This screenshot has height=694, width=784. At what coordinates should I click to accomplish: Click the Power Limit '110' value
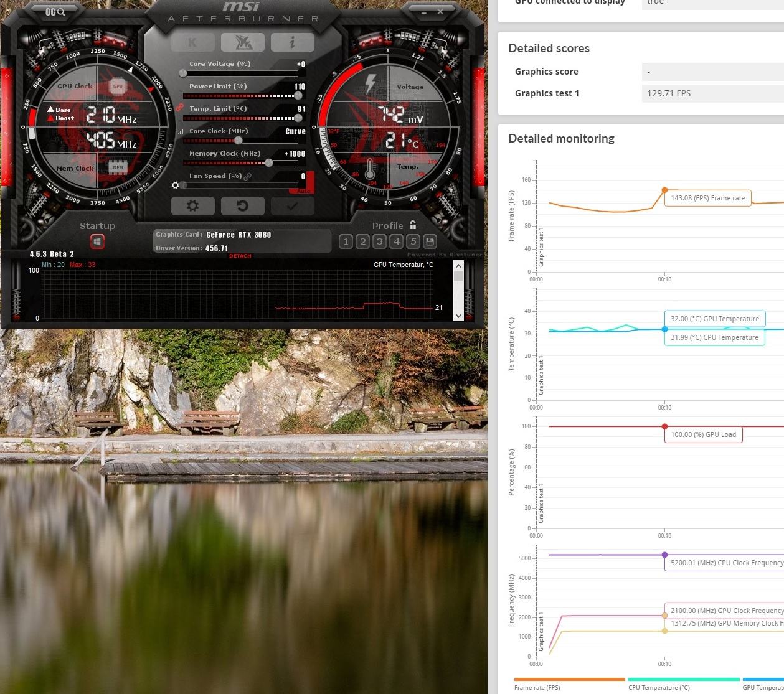point(300,87)
